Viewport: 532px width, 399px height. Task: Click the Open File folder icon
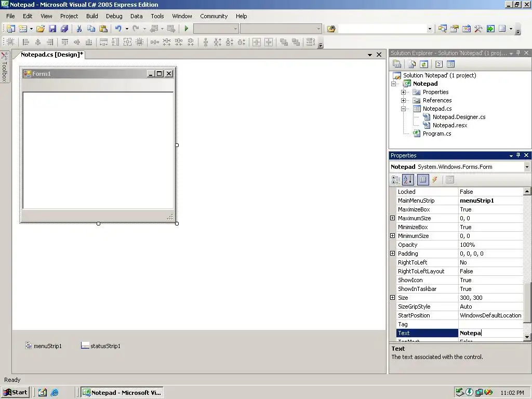(41, 29)
